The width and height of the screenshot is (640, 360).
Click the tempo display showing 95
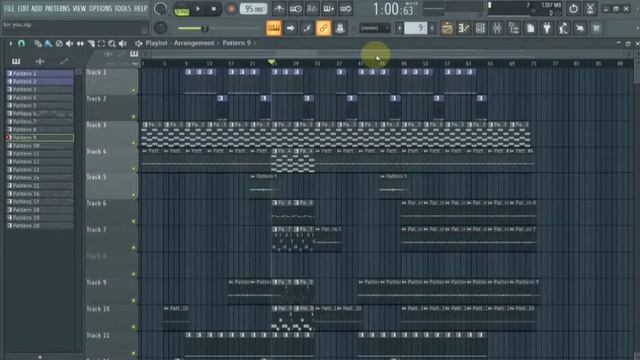click(253, 9)
